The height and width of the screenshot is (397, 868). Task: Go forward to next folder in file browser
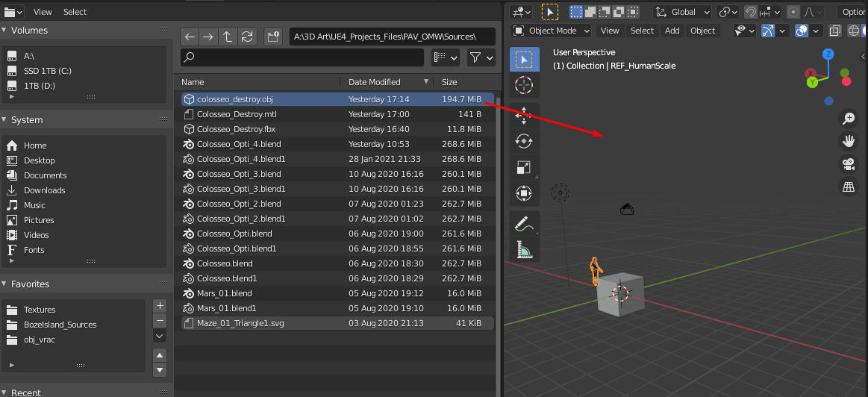tap(207, 37)
